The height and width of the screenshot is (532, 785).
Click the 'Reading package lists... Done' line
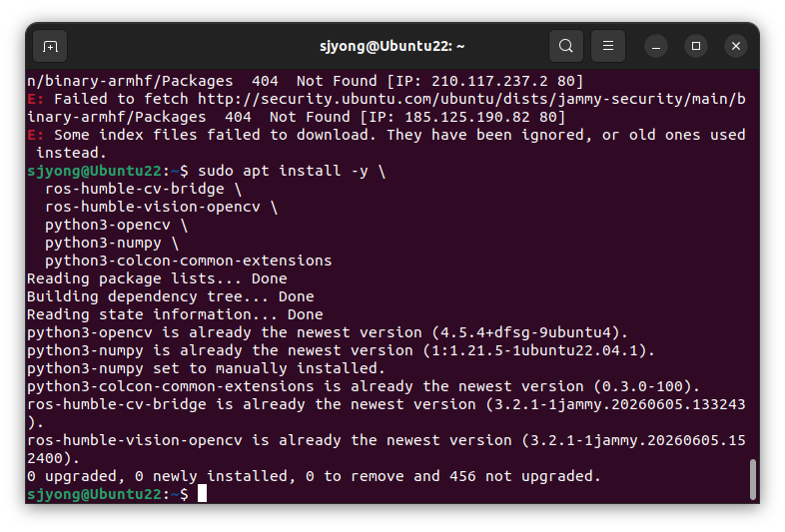tap(157, 278)
